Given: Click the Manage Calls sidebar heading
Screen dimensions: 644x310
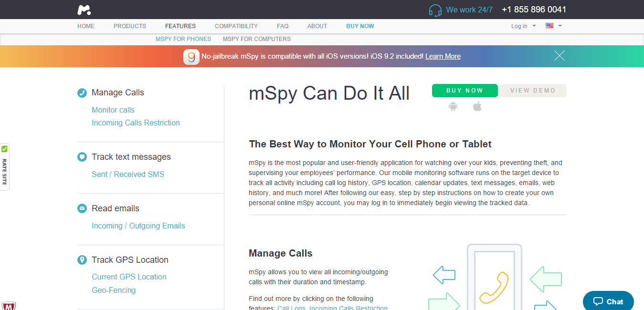Looking at the screenshot, I should [x=118, y=93].
